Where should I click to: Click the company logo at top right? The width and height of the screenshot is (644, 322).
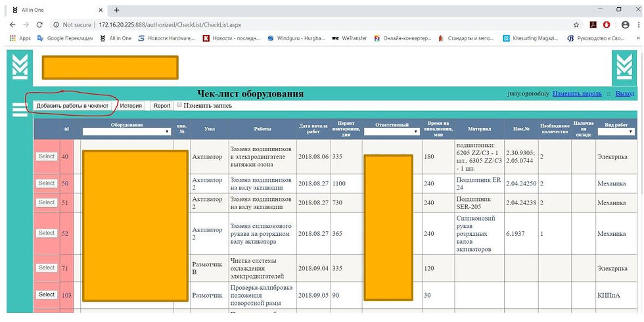coord(624,67)
